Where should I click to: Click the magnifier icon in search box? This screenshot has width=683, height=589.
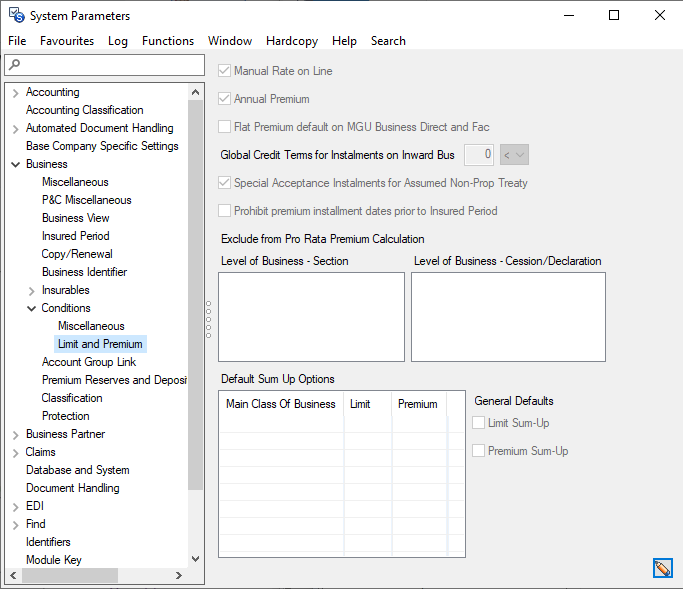click(x=14, y=65)
